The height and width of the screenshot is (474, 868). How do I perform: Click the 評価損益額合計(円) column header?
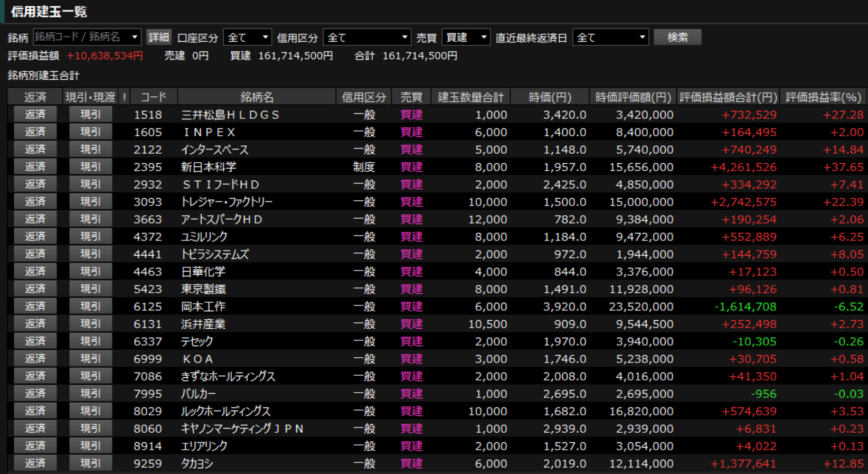(x=728, y=97)
